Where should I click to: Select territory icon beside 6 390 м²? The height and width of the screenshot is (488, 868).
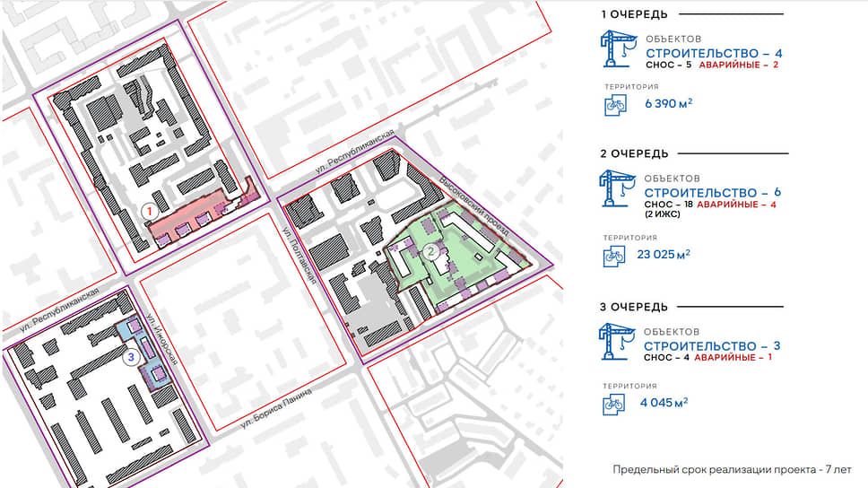pos(615,105)
